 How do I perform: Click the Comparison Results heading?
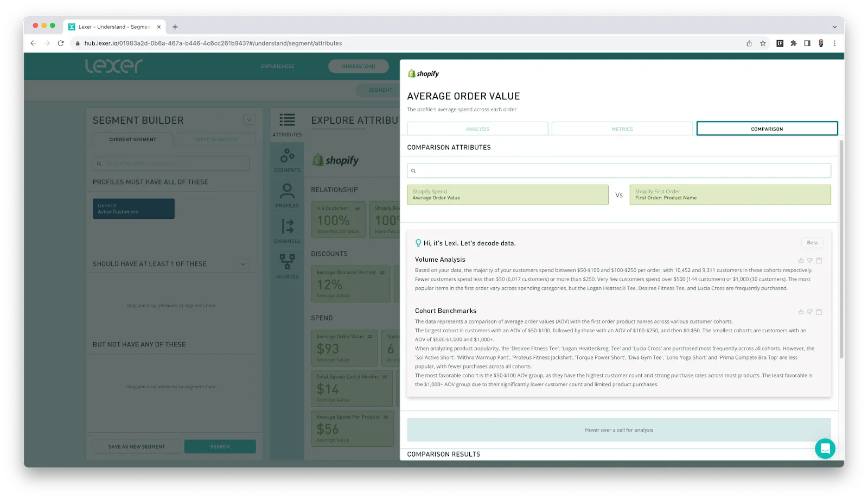pyautogui.click(x=444, y=454)
